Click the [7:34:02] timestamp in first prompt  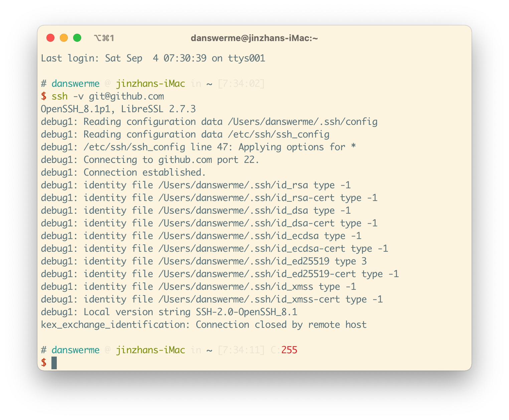coord(241,84)
